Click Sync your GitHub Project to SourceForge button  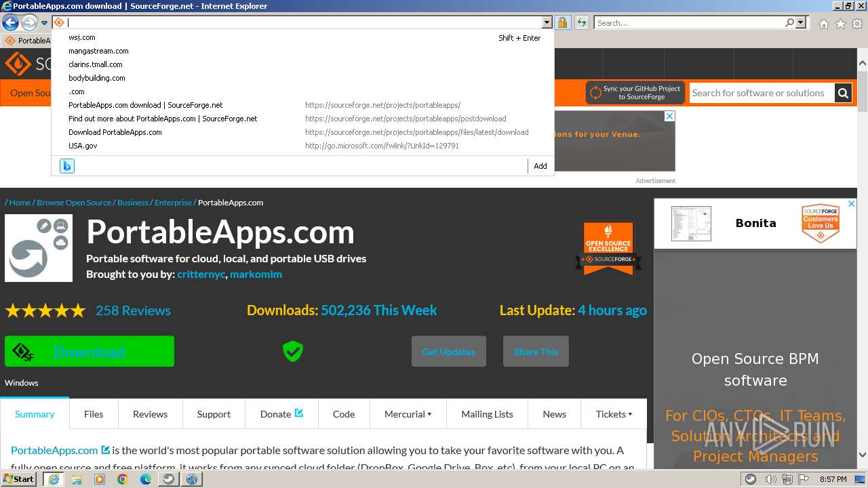coord(635,93)
